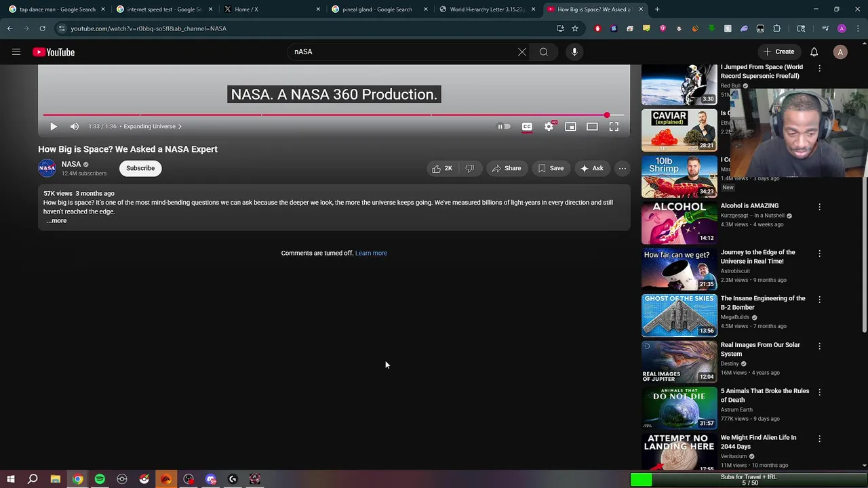Bookmark this page with the star

click(575, 28)
